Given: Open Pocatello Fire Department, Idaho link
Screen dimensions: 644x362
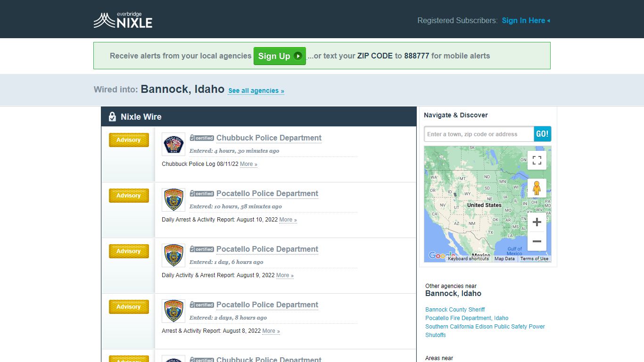Looking at the screenshot, I should [467, 318].
